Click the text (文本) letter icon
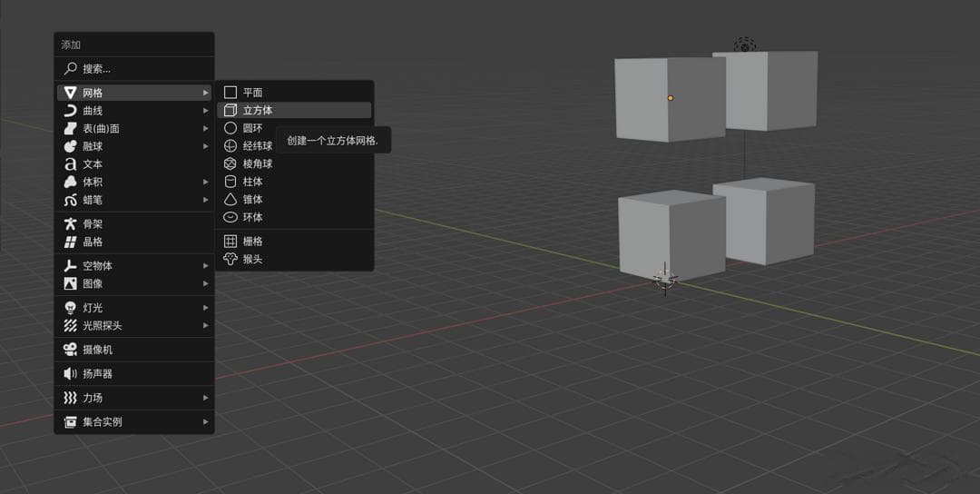Image resolution: width=980 pixels, height=494 pixels. pyautogui.click(x=70, y=163)
